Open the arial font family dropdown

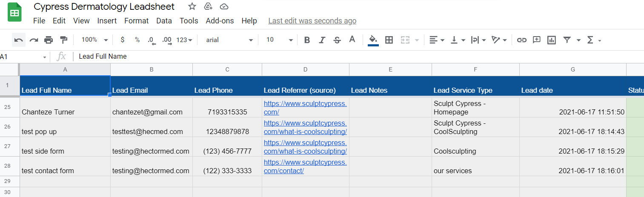pos(229,40)
